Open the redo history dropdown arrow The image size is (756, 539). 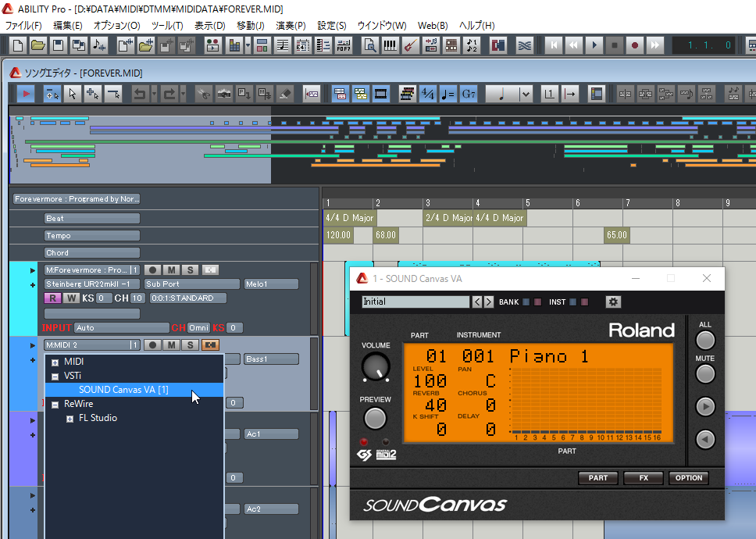184,94
